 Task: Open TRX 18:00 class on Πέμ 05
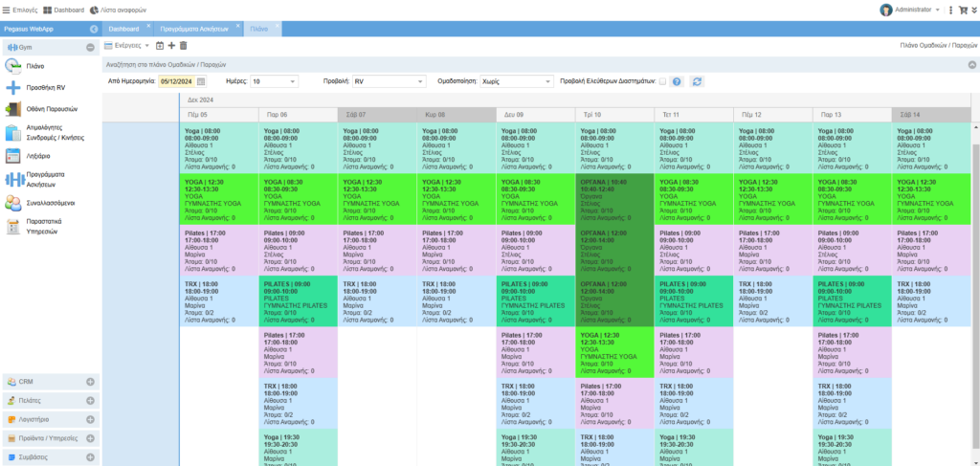click(x=219, y=300)
